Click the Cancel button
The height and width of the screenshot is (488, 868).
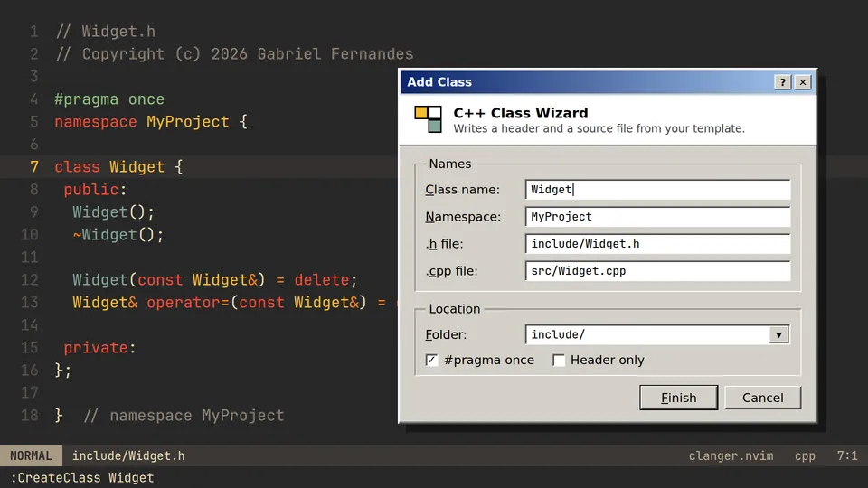point(763,398)
